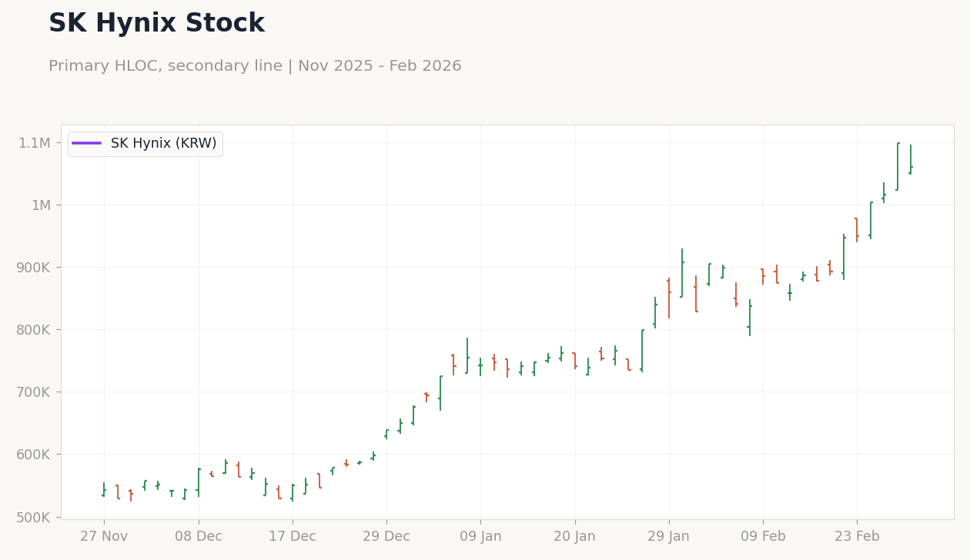970x560 pixels.
Task: Click the "09 Jan" x-axis date label
Action: click(x=480, y=537)
